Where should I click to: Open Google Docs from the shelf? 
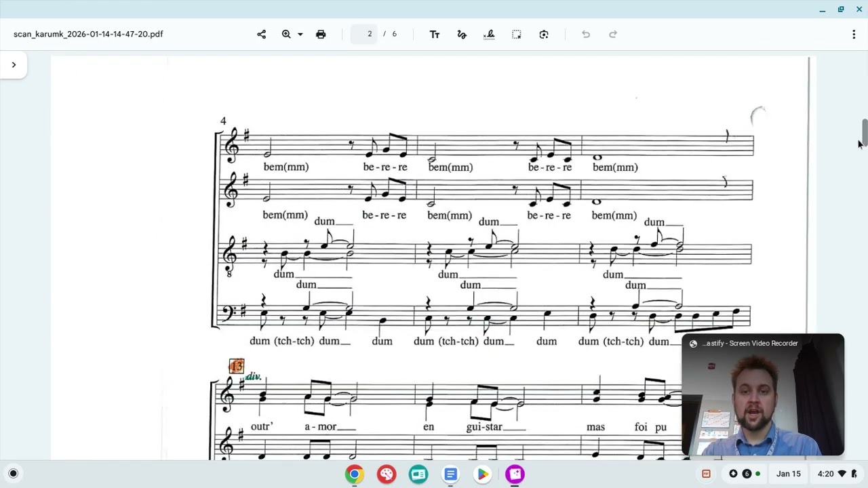(x=451, y=474)
